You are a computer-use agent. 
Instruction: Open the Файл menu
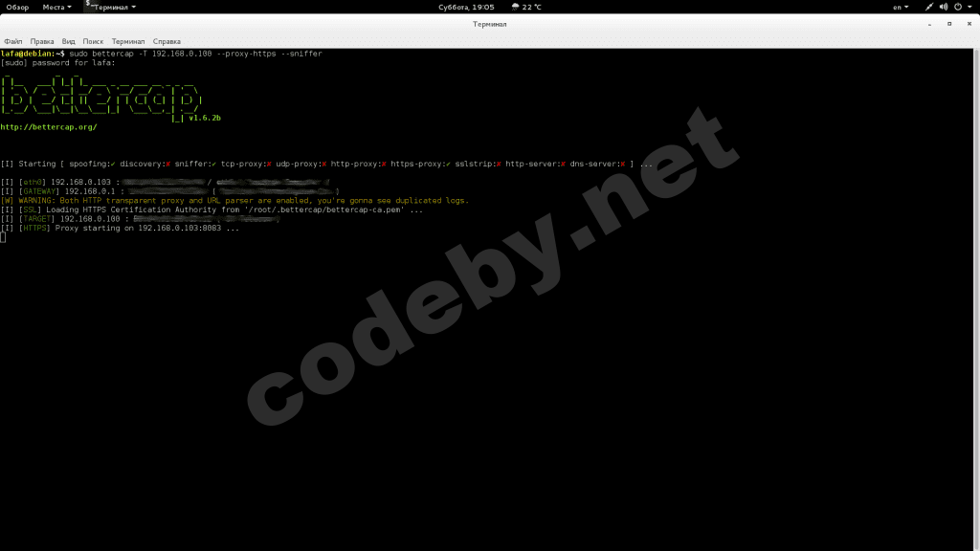tap(13, 41)
